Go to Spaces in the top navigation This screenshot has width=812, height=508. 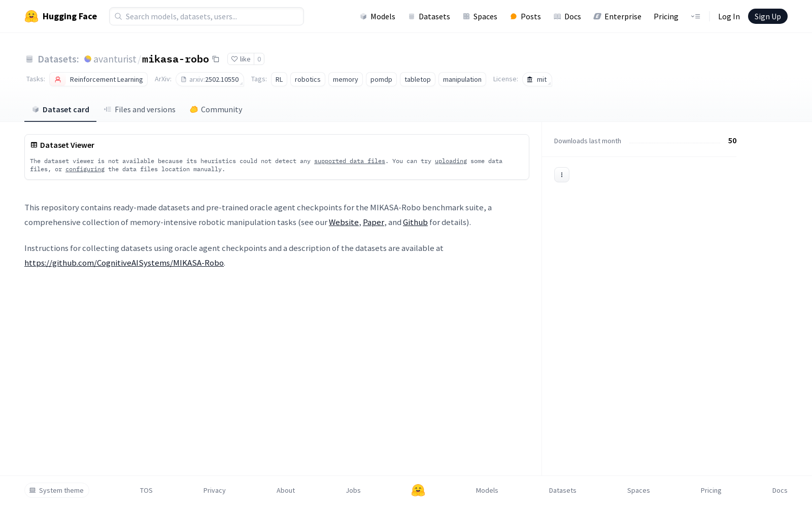[x=480, y=16]
